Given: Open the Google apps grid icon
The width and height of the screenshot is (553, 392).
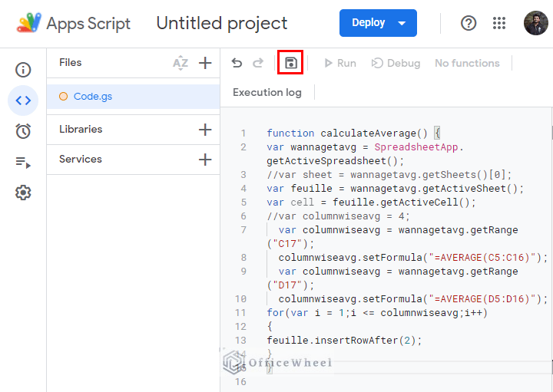Looking at the screenshot, I should coord(500,23).
